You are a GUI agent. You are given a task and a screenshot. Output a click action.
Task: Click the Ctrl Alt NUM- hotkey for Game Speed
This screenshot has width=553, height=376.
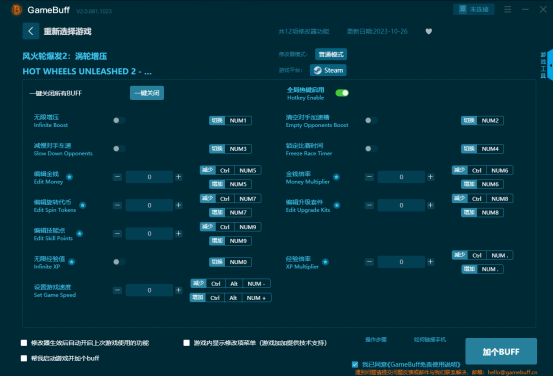230,284
